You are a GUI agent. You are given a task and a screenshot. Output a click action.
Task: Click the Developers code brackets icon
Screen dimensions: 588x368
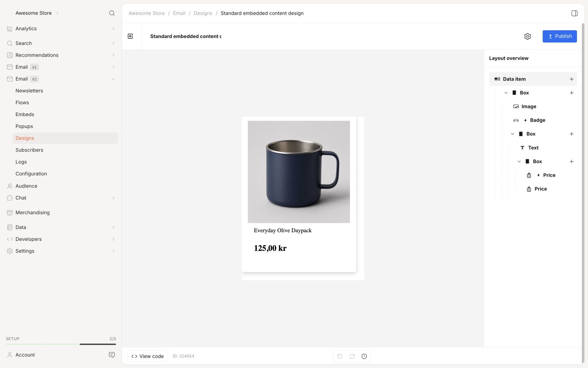[x=10, y=239]
